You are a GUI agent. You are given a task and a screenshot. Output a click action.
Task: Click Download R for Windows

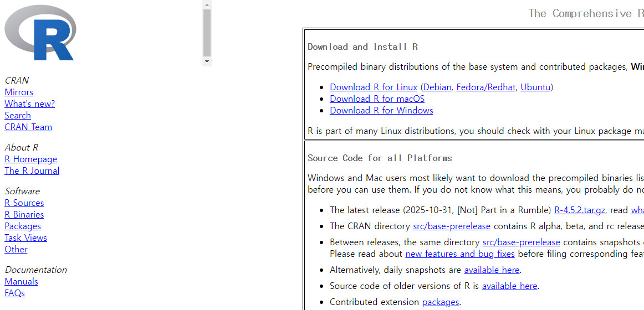381,110
